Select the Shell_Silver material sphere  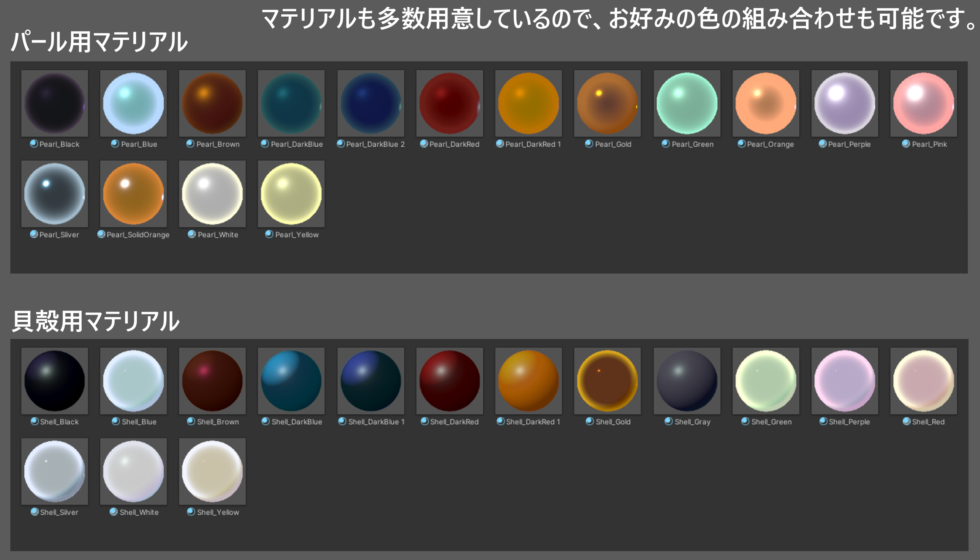(x=55, y=471)
